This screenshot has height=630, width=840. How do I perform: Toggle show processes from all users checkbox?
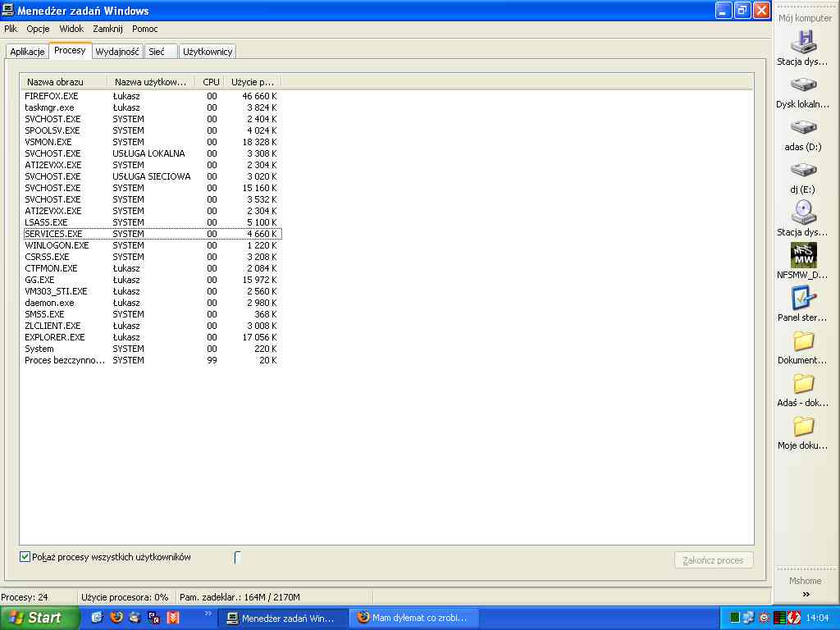point(25,557)
